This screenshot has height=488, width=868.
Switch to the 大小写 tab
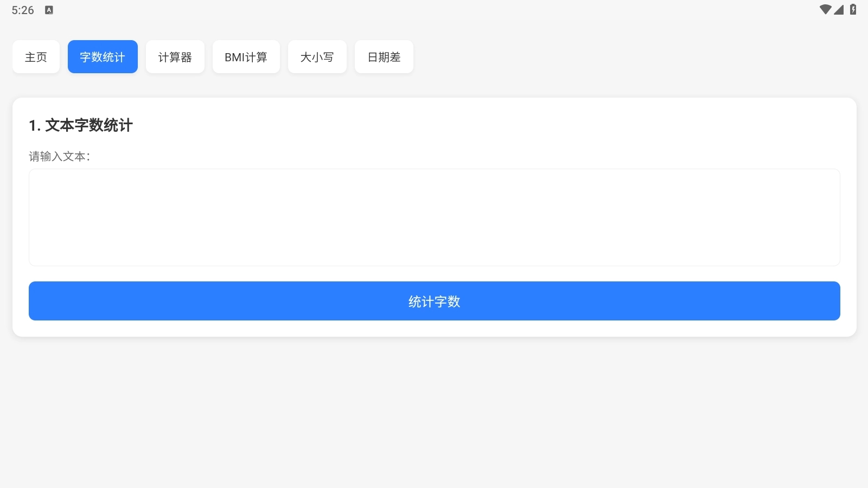point(317,56)
